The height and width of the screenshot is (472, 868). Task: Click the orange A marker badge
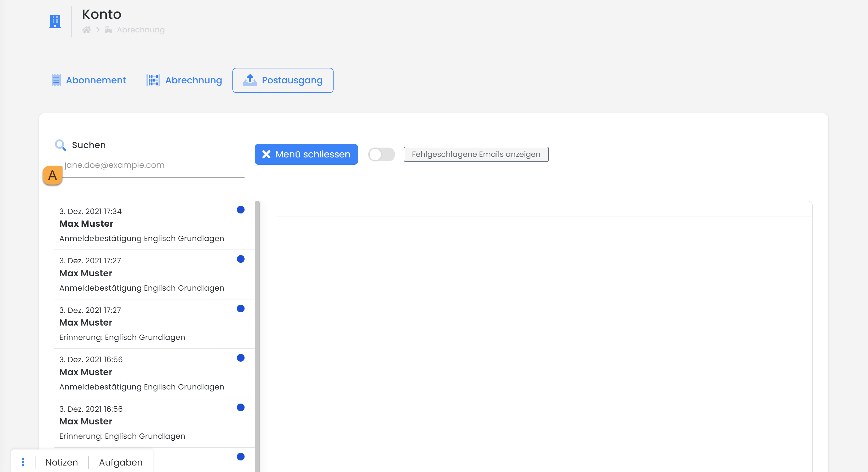click(x=53, y=175)
